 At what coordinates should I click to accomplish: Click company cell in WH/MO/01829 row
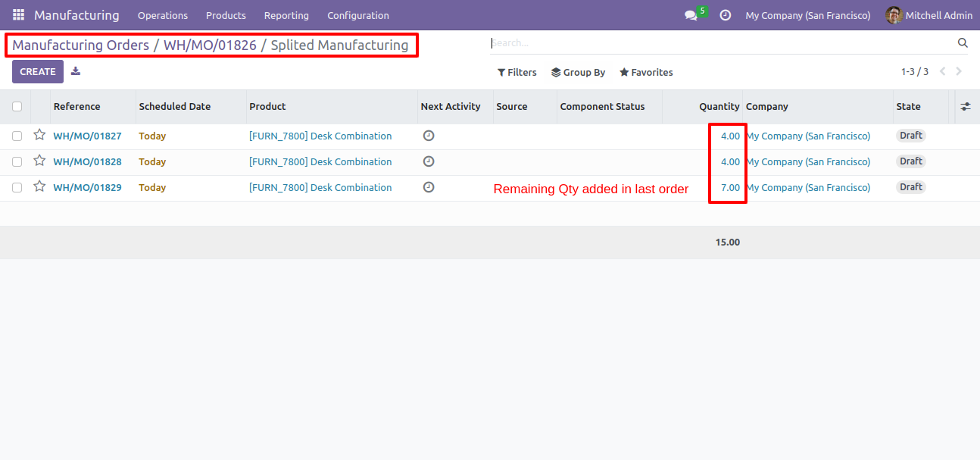(x=808, y=188)
